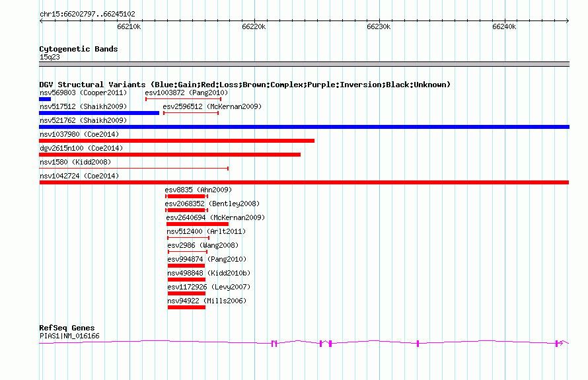Click the DGV Structural Variants track title

coord(245,85)
